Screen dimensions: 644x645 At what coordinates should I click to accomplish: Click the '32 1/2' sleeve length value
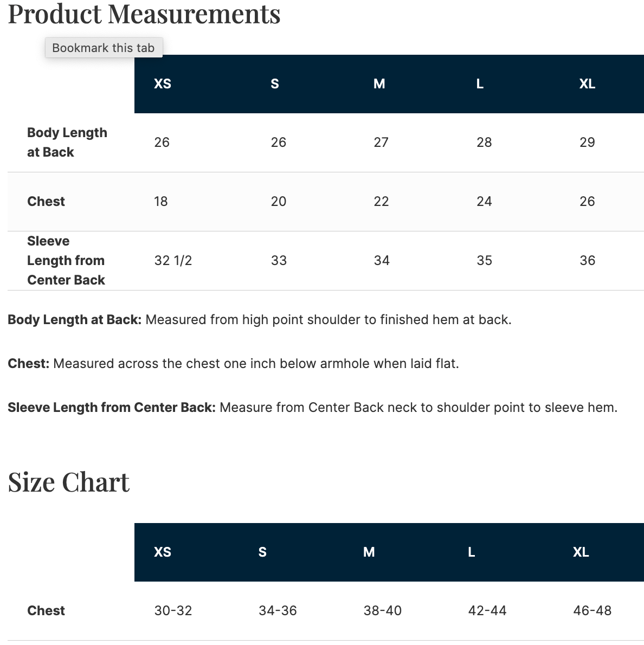173,260
